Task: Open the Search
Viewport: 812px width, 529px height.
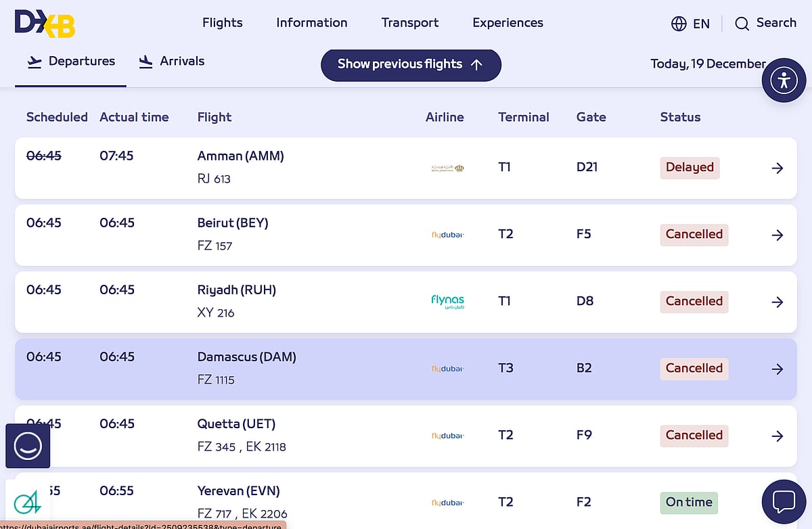Action: (765, 23)
